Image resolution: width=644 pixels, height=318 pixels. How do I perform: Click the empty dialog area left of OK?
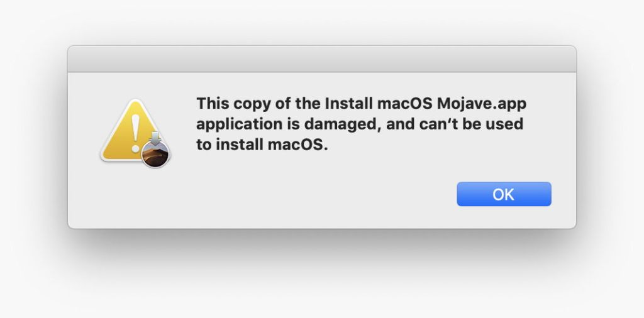314,195
